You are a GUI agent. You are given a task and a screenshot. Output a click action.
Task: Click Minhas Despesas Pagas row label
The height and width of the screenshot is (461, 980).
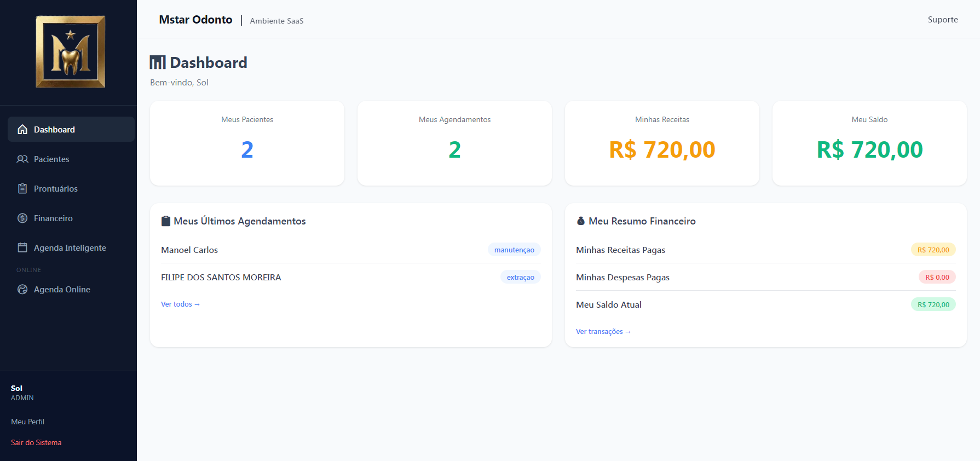[x=622, y=277]
